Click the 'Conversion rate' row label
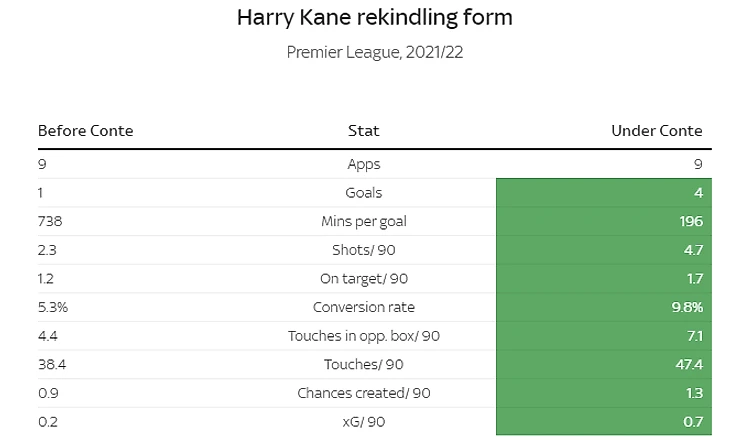The width and height of the screenshot is (730, 444). (x=363, y=307)
